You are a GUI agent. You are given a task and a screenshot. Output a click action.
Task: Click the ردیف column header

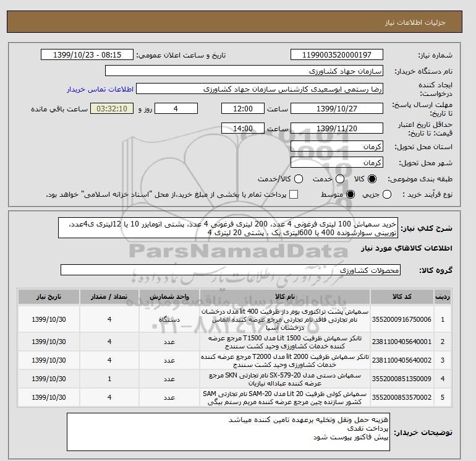point(443,296)
